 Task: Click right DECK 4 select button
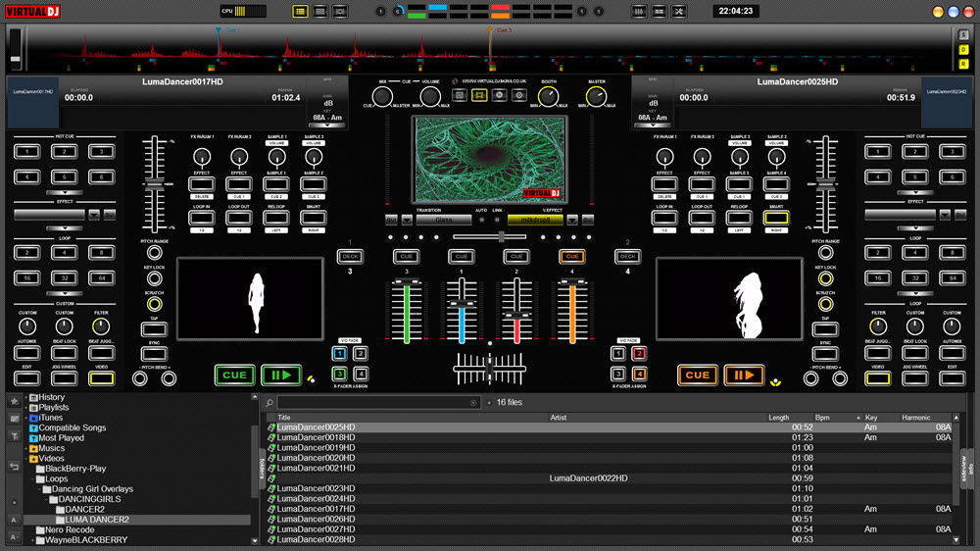tap(627, 257)
